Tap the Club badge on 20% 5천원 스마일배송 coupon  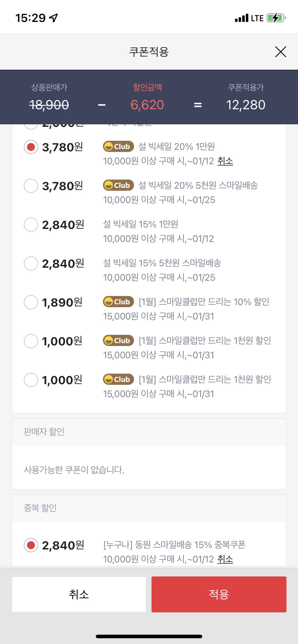pos(118,185)
